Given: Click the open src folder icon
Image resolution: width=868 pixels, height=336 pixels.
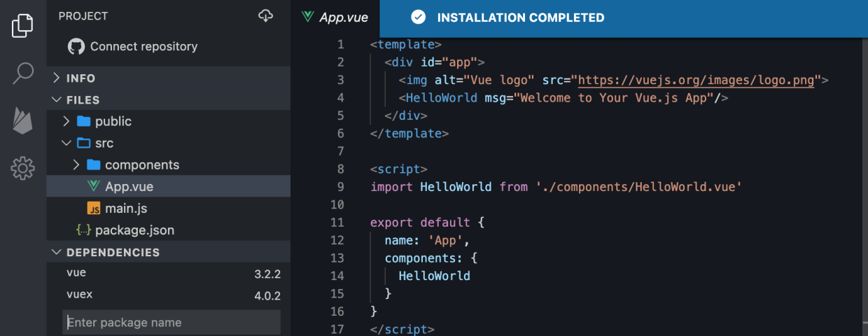Looking at the screenshot, I should coord(83,143).
